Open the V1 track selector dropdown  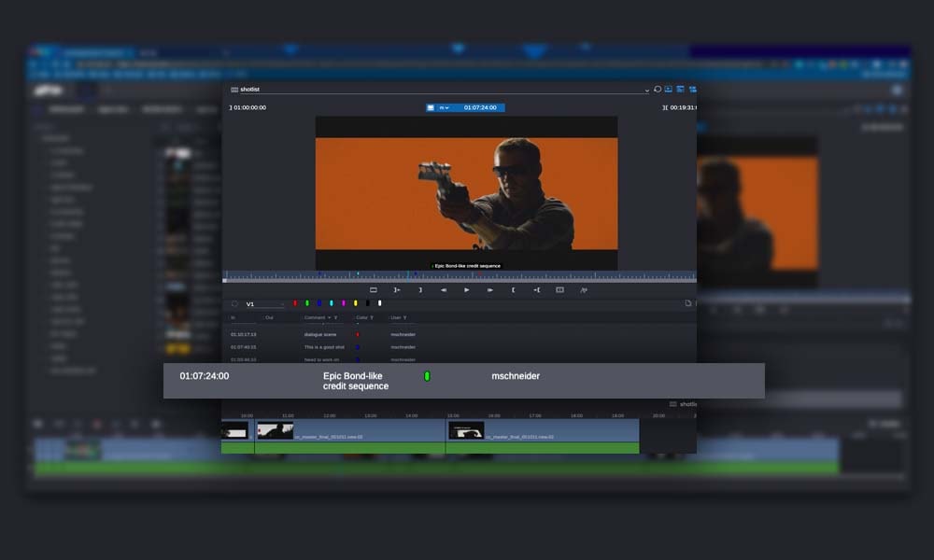pyautogui.click(x=265, y=304)
